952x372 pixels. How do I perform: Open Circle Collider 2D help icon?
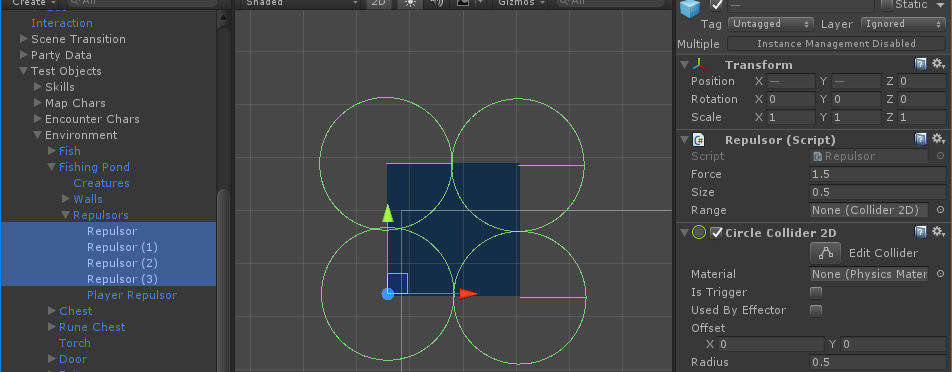click(x=921, y=232)
